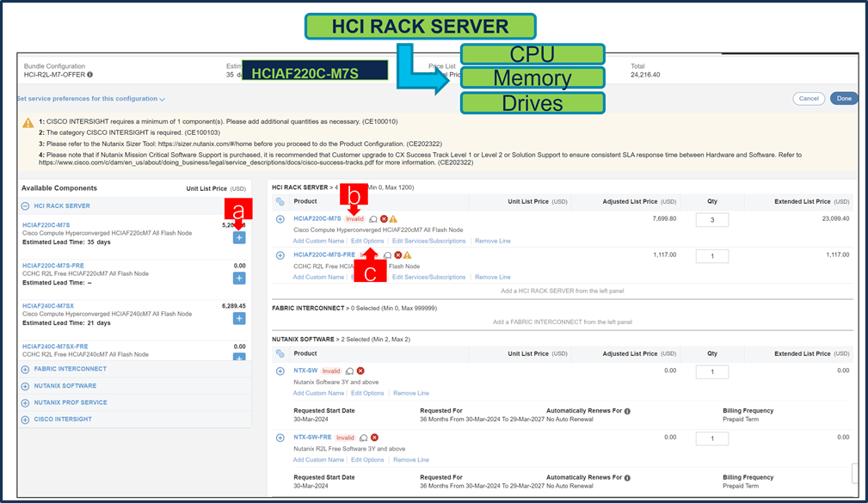Add HCIAF240C-M7SX with its plus button

tap(239, 319)
